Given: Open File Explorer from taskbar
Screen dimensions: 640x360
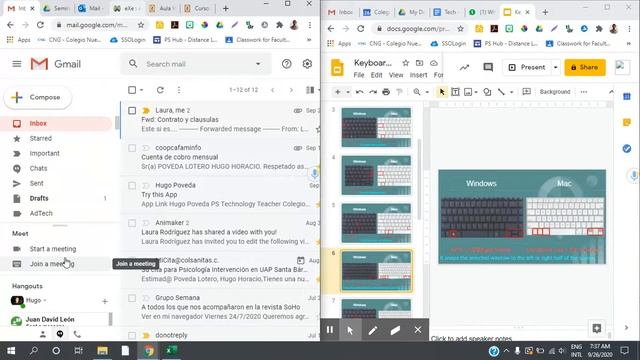Looking at the screenshot, I should click(102, 350).
